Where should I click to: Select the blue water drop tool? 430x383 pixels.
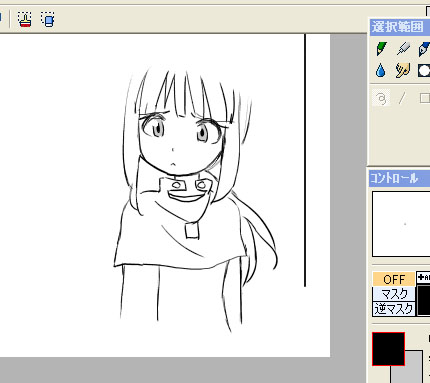pyautogui.click(x=381, y=71)
